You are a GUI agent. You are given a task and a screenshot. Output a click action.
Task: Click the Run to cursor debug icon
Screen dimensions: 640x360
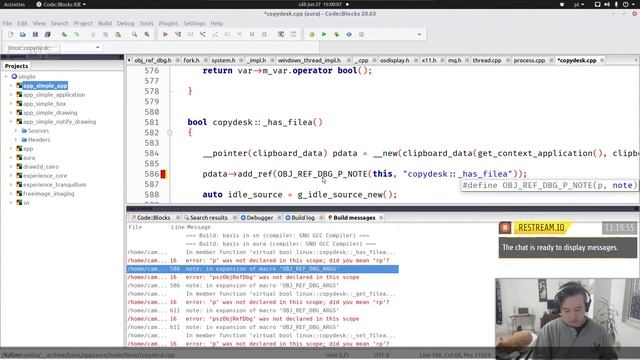pyautogui.click(x=178, y=35)
